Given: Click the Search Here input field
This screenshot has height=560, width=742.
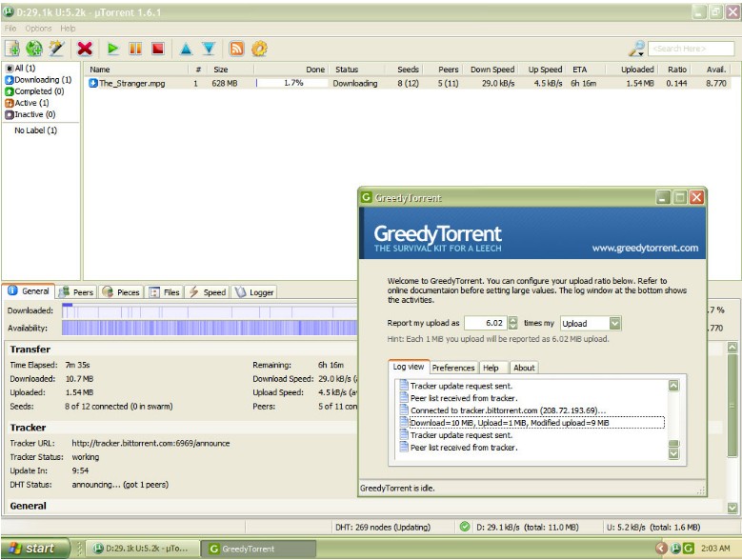Looking at the screenshot, I should tap(691, 49).
